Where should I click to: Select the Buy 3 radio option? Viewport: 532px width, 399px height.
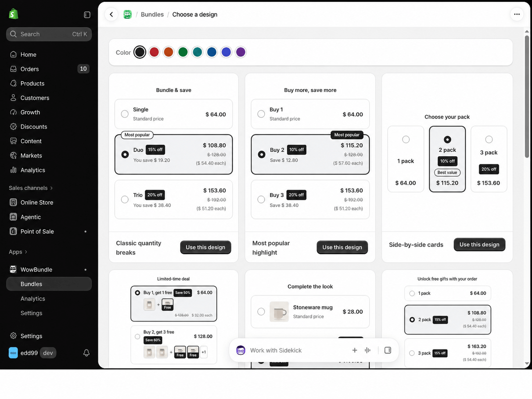261,199
